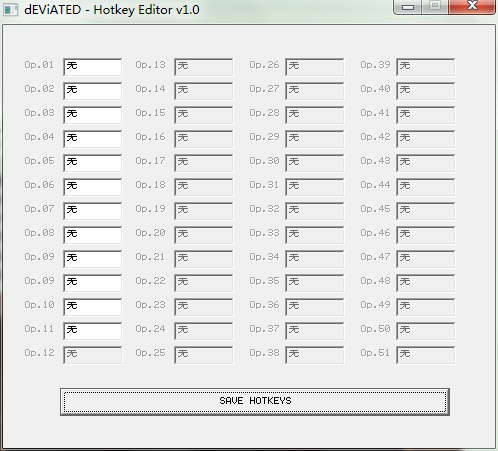The image size is (498, 451).
Task: Select the Op.01 hotkey field
Action: [93, 67]
